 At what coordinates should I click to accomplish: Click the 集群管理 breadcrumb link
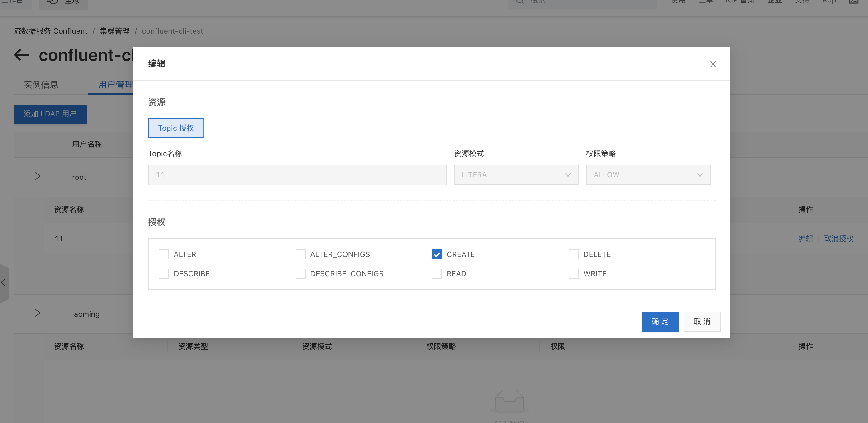pos(114,31)
